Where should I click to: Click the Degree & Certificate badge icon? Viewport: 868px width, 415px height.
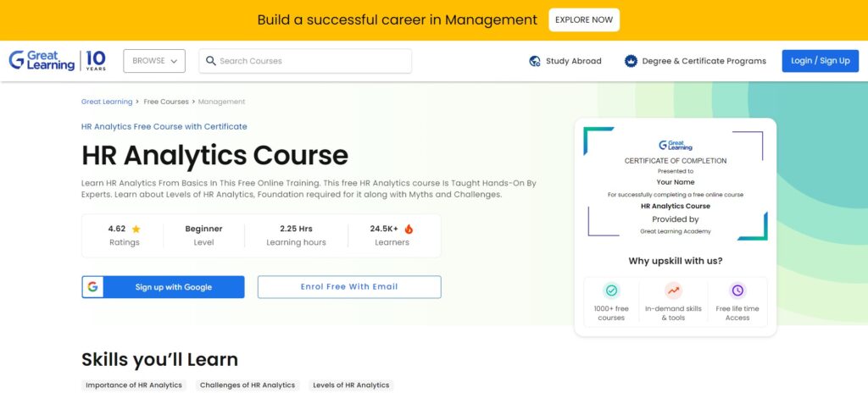click(631, 61)
